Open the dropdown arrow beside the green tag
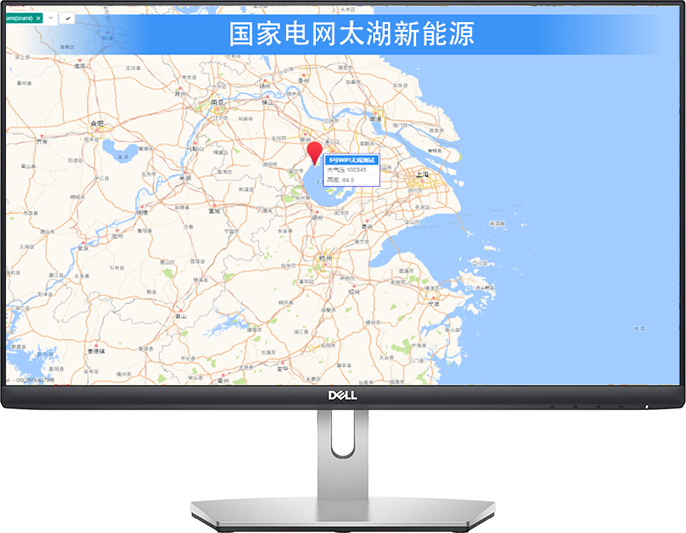The image size is (686, 533). coord(51,18)
